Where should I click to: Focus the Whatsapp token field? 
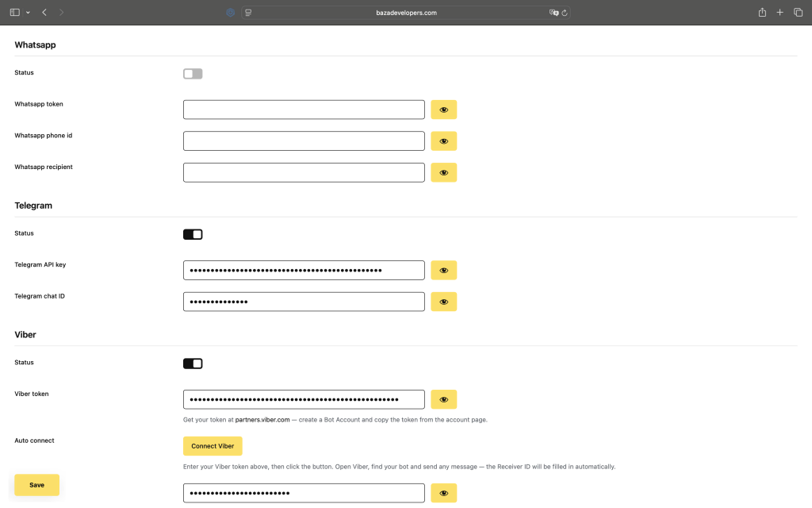304,110
